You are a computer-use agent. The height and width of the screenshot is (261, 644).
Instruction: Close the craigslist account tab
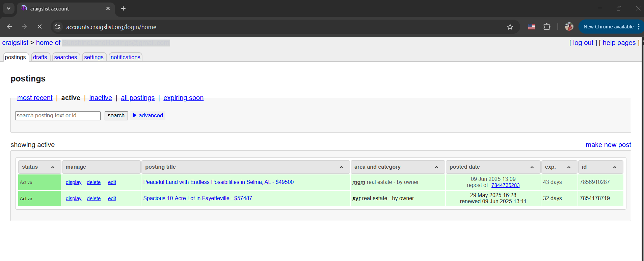pos(108,8)
